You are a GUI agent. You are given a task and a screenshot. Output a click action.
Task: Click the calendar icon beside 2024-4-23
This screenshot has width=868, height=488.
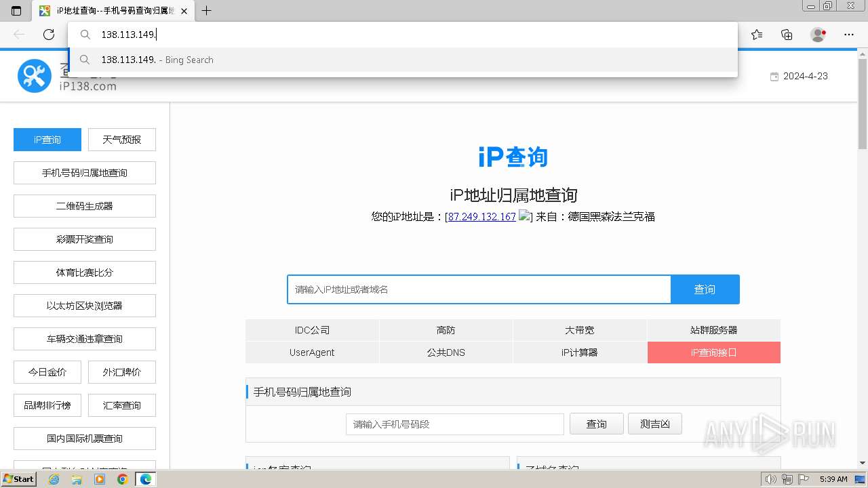tap(774, 77)
